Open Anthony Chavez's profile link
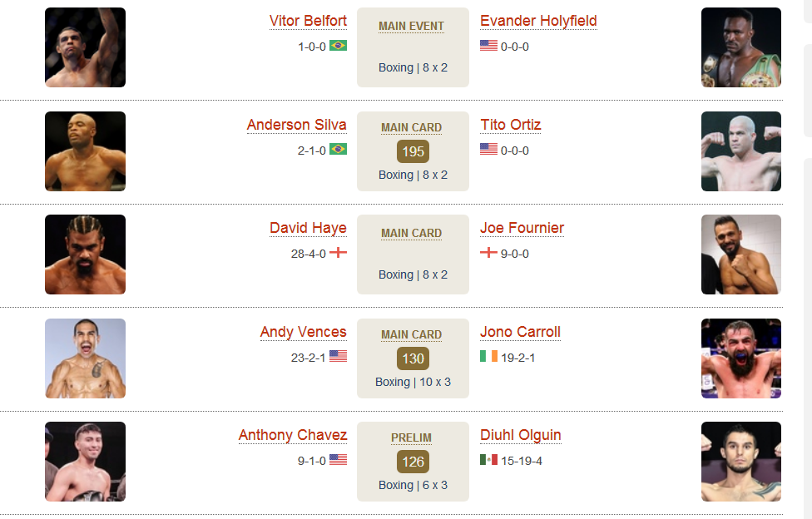The image size is (812, 519). (x=293, y=436)
